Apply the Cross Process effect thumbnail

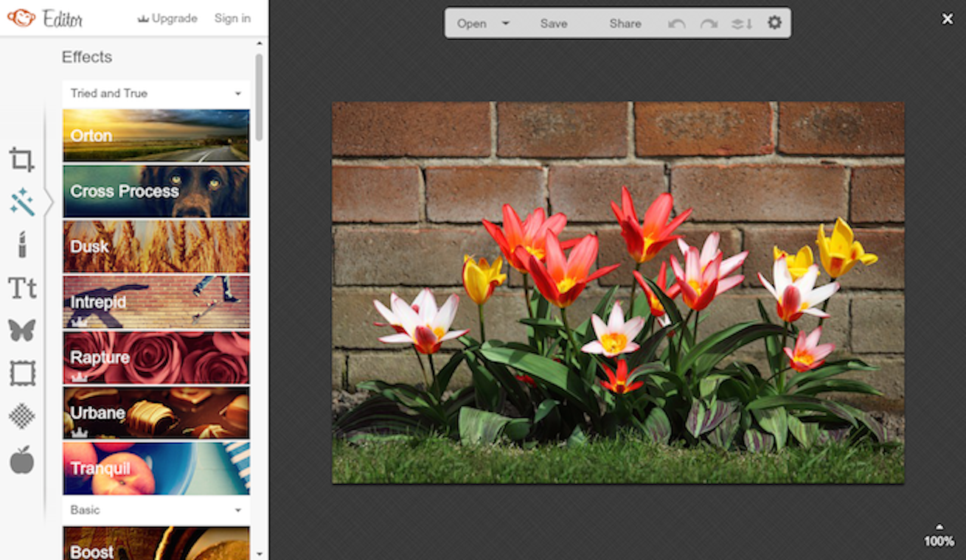coord(156,191)
